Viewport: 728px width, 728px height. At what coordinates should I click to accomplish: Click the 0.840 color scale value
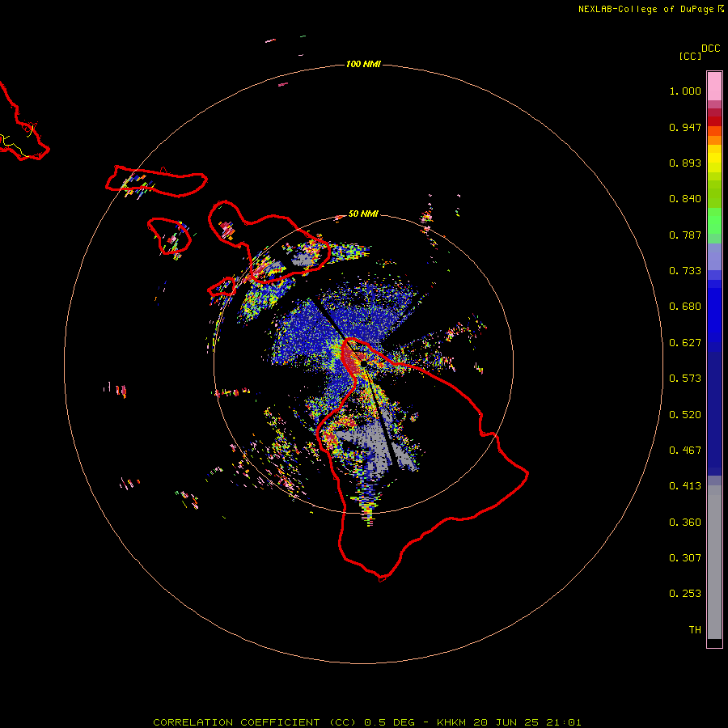click(685, 199)
